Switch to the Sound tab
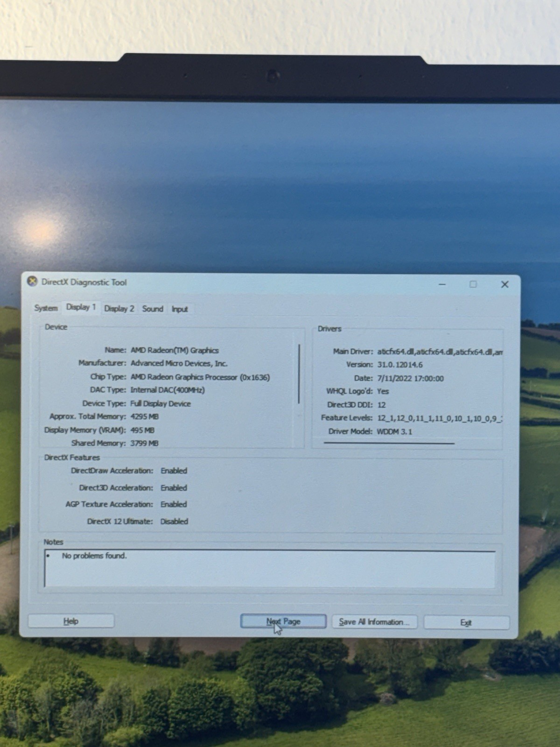Image resolution: width=560 pixels, height=747 pixels. 153,309
